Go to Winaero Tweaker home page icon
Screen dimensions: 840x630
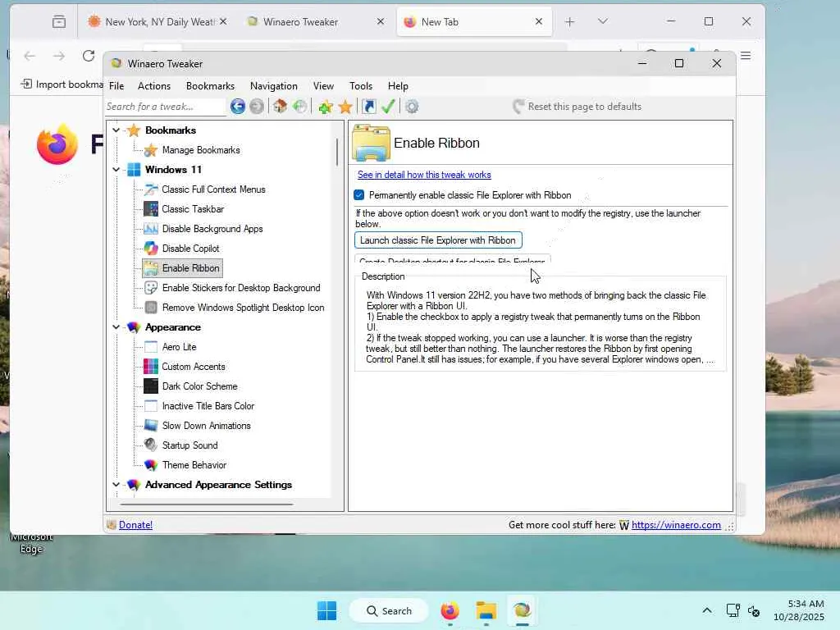tap(280, 107)
